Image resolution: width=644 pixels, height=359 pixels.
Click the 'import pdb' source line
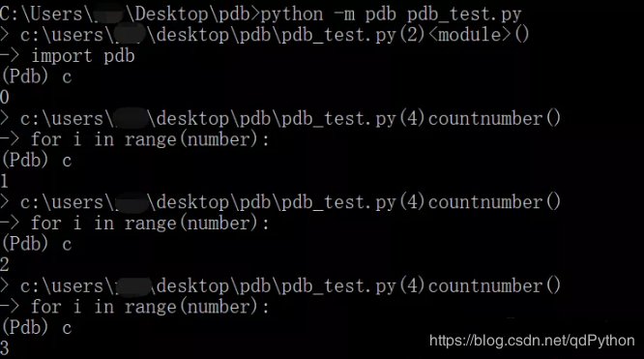(83, 56)
